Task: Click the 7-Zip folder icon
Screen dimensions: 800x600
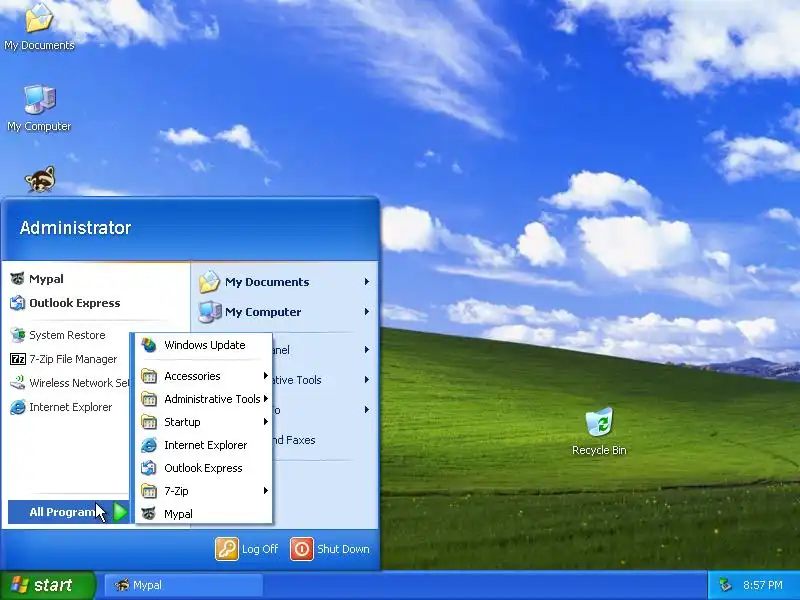Action: coord(148,491)
